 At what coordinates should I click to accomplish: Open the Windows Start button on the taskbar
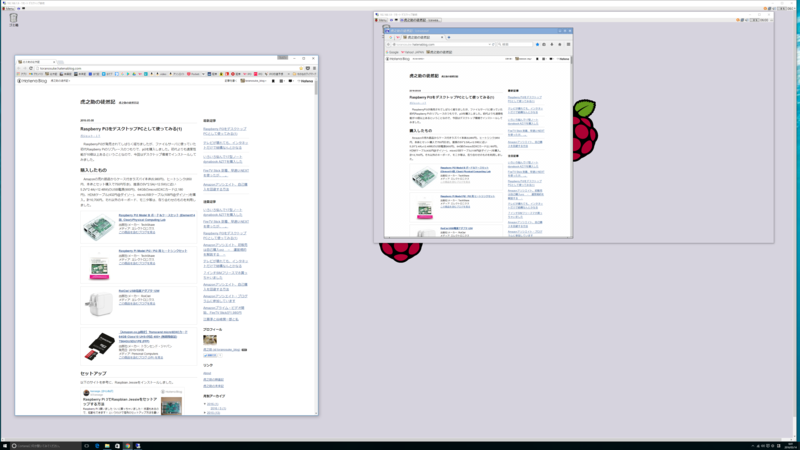coord(5,446)
